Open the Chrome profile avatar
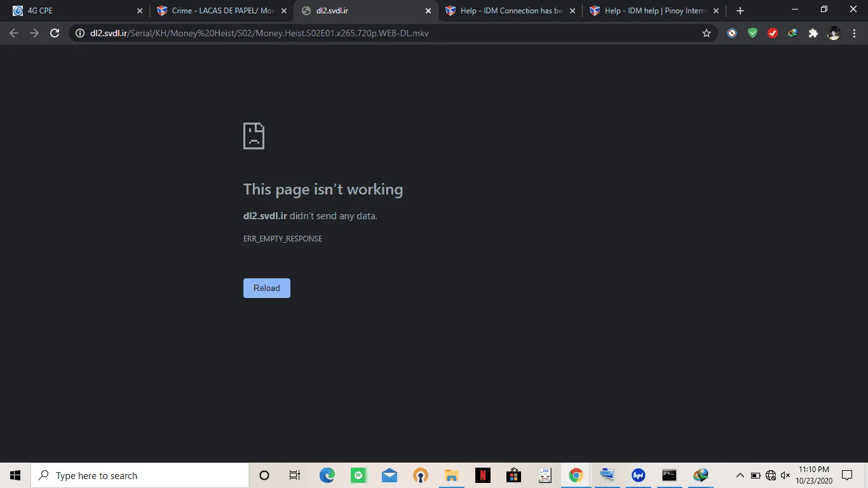This screenshot has height=488, width=868. (x=834, y=33)
